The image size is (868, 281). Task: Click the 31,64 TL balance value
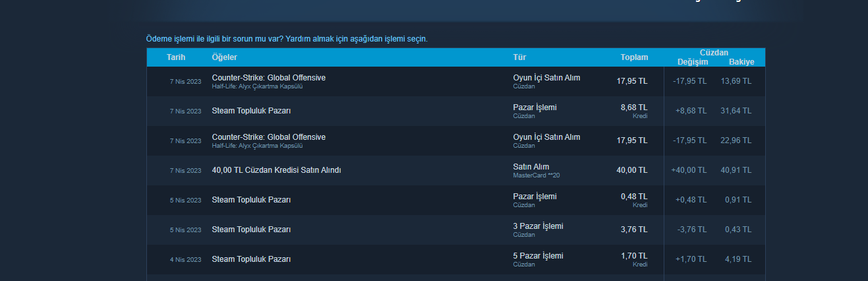point(738,111)
